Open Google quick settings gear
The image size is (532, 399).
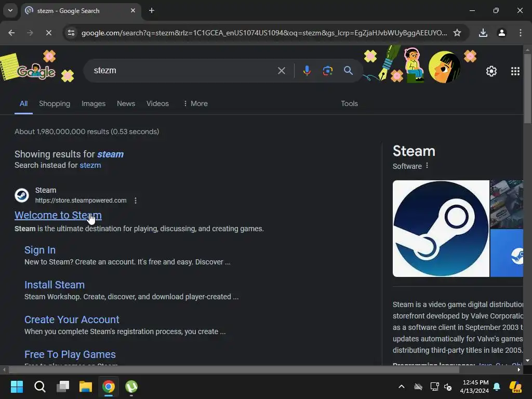tap(491, 71)
